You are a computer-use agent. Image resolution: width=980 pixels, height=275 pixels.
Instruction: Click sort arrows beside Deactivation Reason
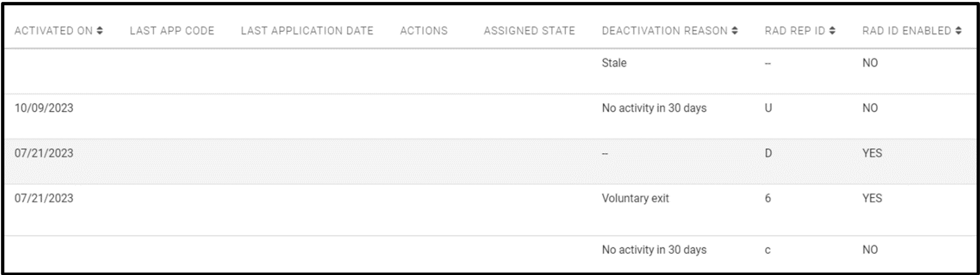coord(735,31)
